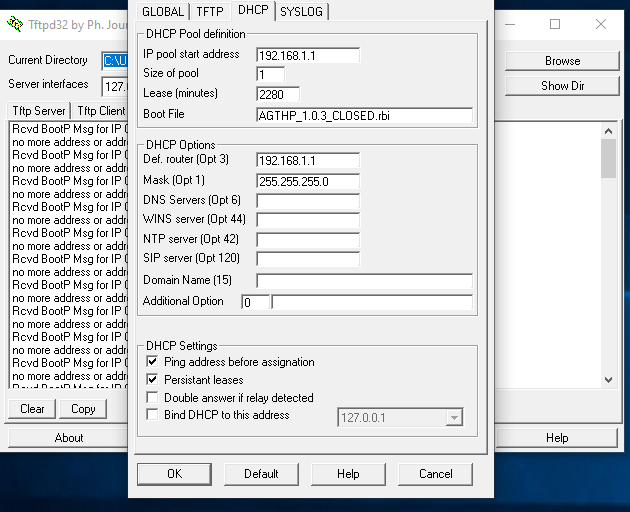Screen dimensions: 630x512
Task: Click the Boot File input field
Action: 364,115
